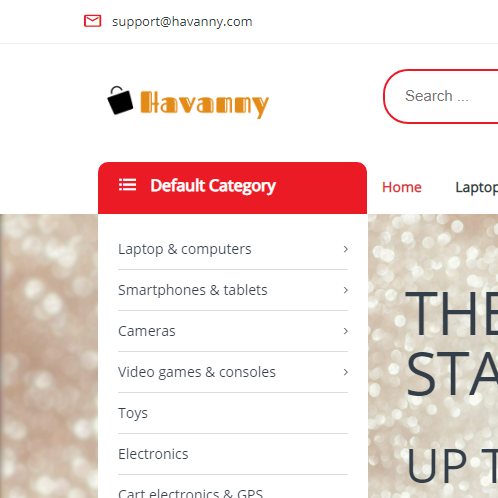
Task: Expand Laptop & computers chevron arrow
Action: point(345,249)
